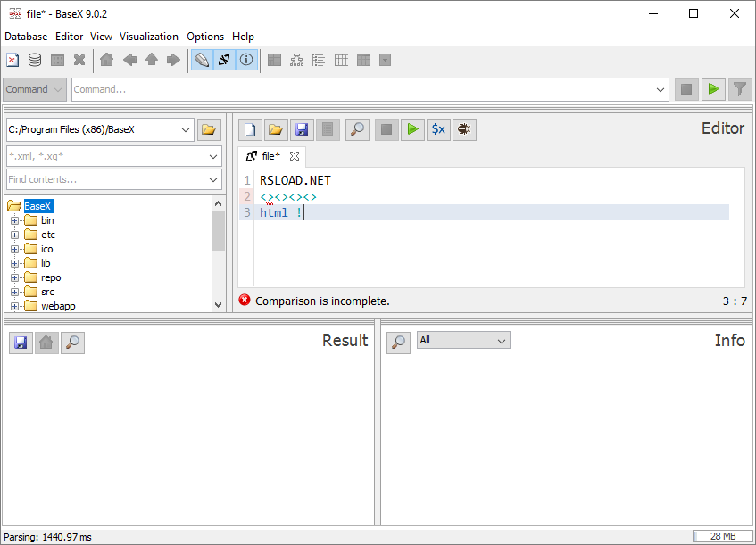The width and height of the screenshot is (756, 545).
Task: Toggle the pencil editing mode in the toolbar
Action: [201, 60]
